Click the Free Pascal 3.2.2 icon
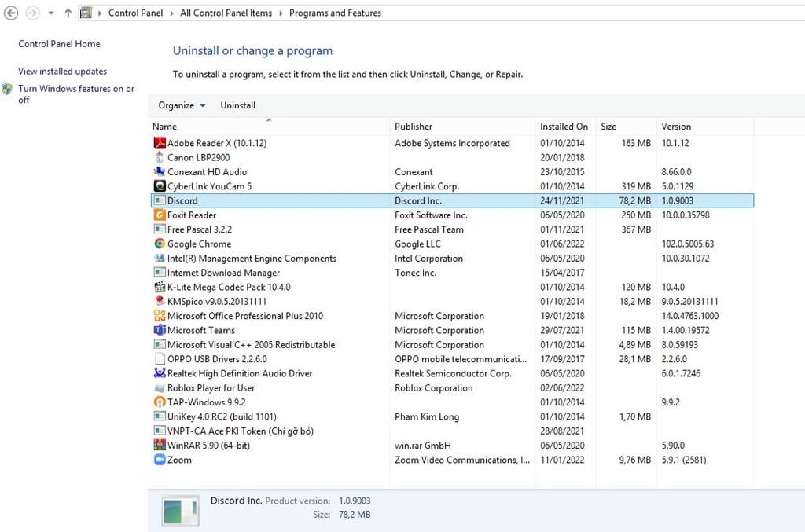805x532 pixels. point(160,229)
